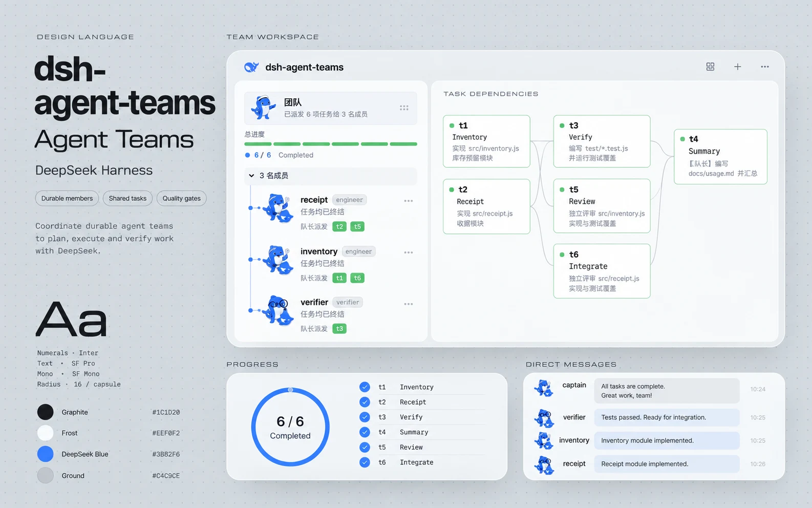The height and width of the screenshot is (508, 812).
Task: Toggle the t6 Integrate checkmark
Action: (x=365, y=462)
